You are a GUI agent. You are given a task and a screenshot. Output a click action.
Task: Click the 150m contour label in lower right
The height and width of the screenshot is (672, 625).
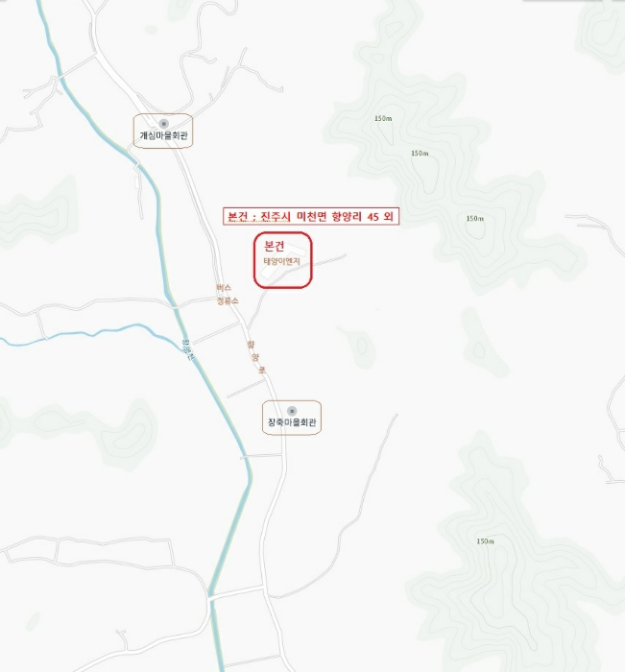click(x=485, y=541)
